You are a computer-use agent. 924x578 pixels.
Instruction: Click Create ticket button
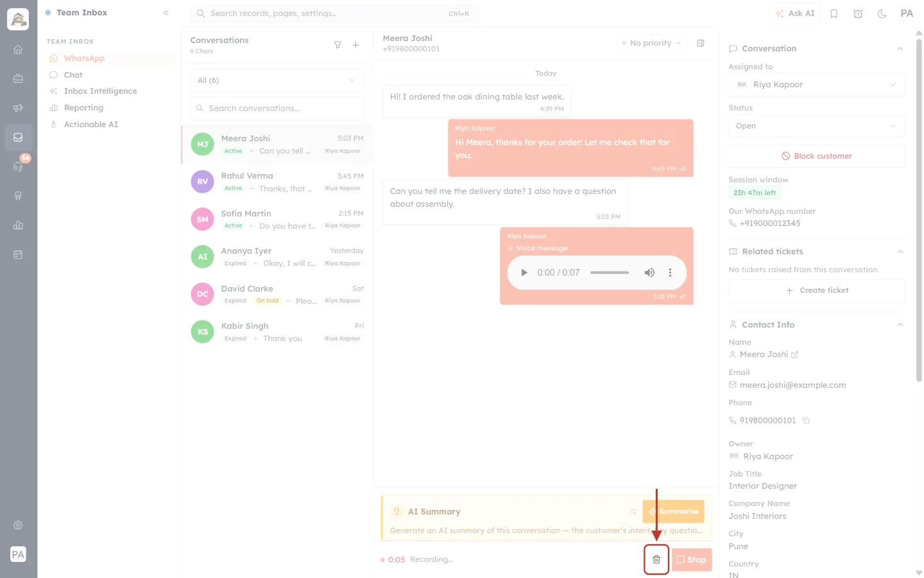[x=816, y=290]
